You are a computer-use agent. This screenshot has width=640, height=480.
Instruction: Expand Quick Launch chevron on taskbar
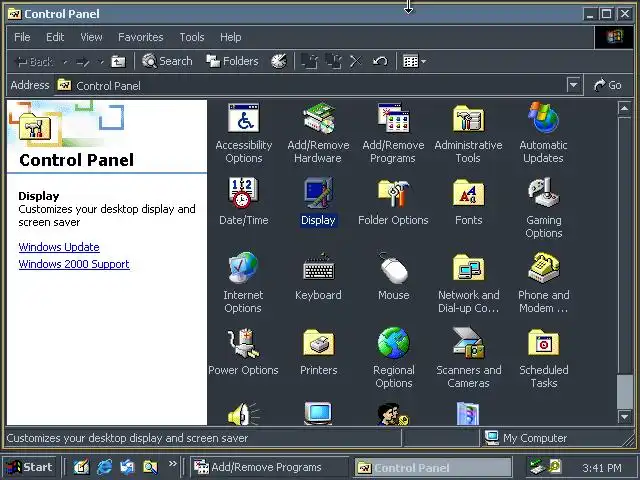coord(173,464)
